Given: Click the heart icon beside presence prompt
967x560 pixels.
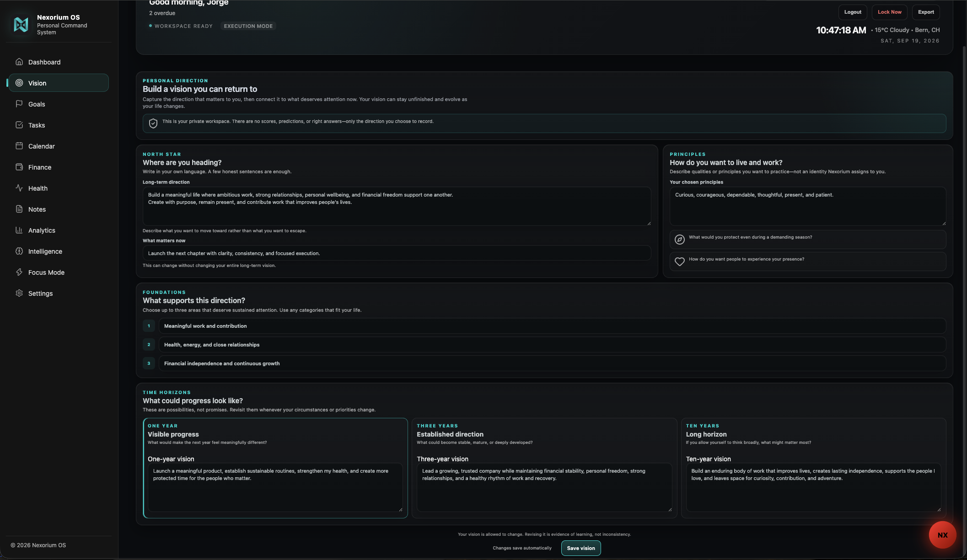Looking at the screenshot, I should click(680, 261).
